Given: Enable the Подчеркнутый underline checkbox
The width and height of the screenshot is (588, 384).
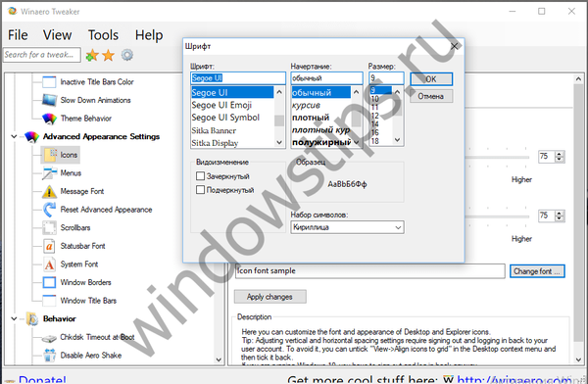Looking at the screenshot, I should point(200,190).
